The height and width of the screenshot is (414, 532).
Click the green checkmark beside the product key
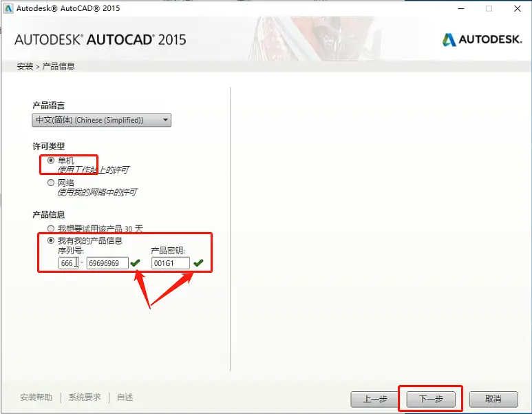pos(198,263)
